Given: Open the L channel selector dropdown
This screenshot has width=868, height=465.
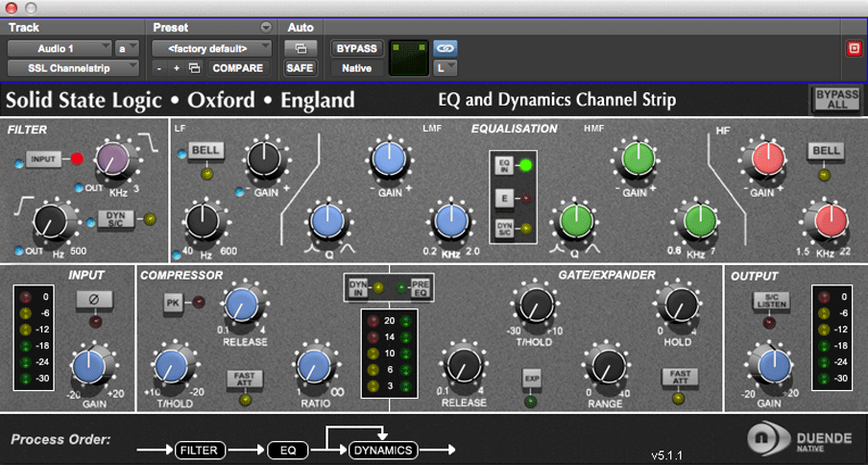Looking at the screenshot, I should [x=445, y=68].
